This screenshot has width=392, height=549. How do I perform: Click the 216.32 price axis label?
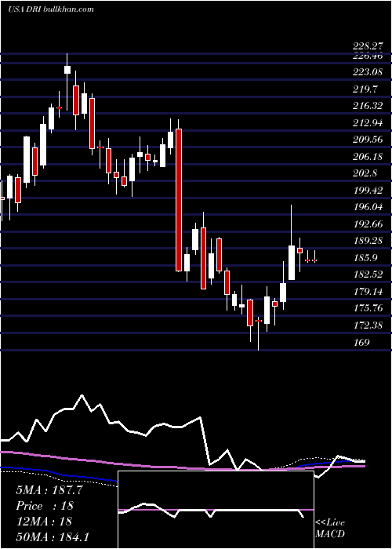(x=368, y=106)
